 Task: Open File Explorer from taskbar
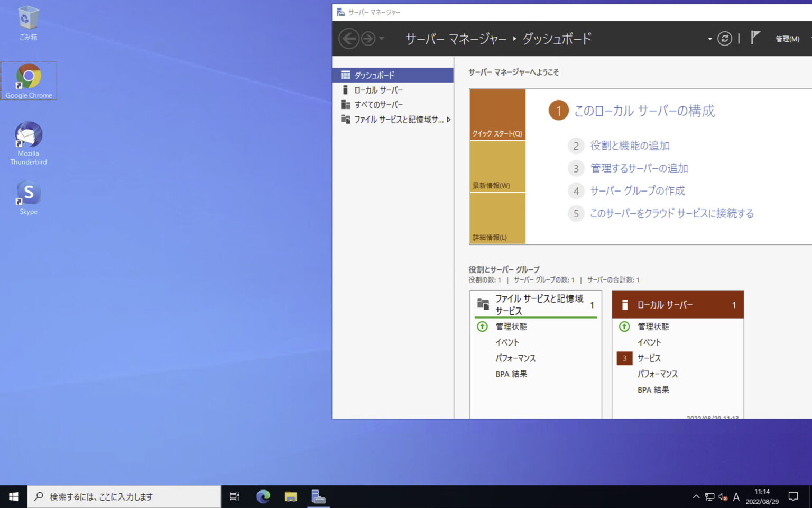[291, 496]
